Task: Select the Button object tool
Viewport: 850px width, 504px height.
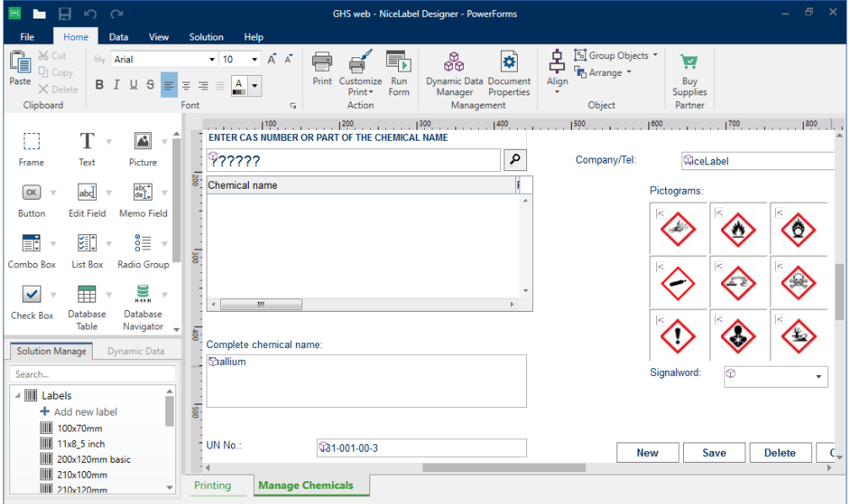Action: 31,201
